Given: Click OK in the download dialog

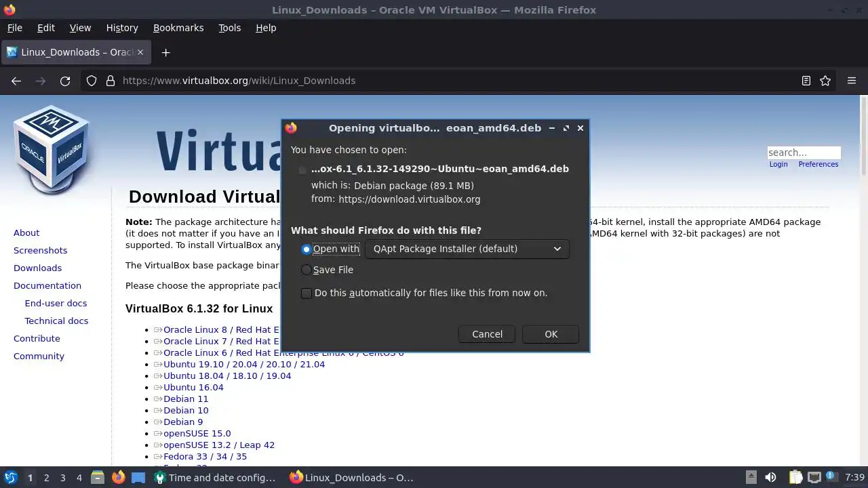Looking at the screenshot, I should [x=551, y=334].
